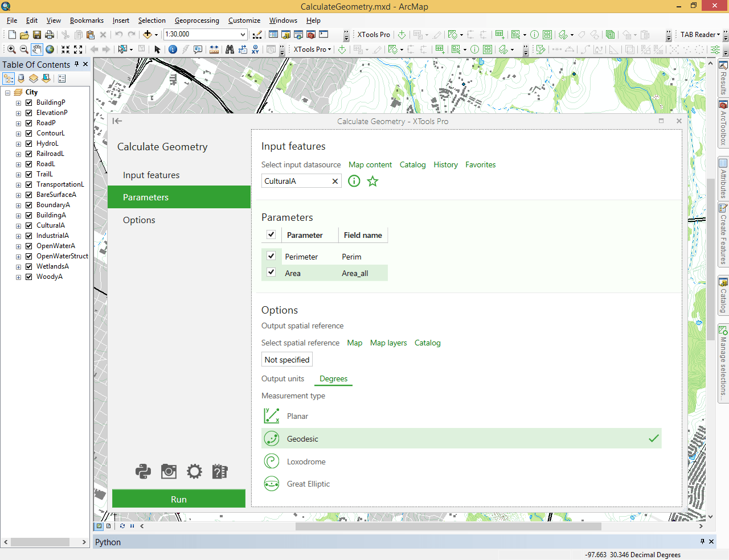The height and width of the screenshot is (560, 729).
Task: Uncheck the Perimeter parameter
Action: (x=271, y=256)
